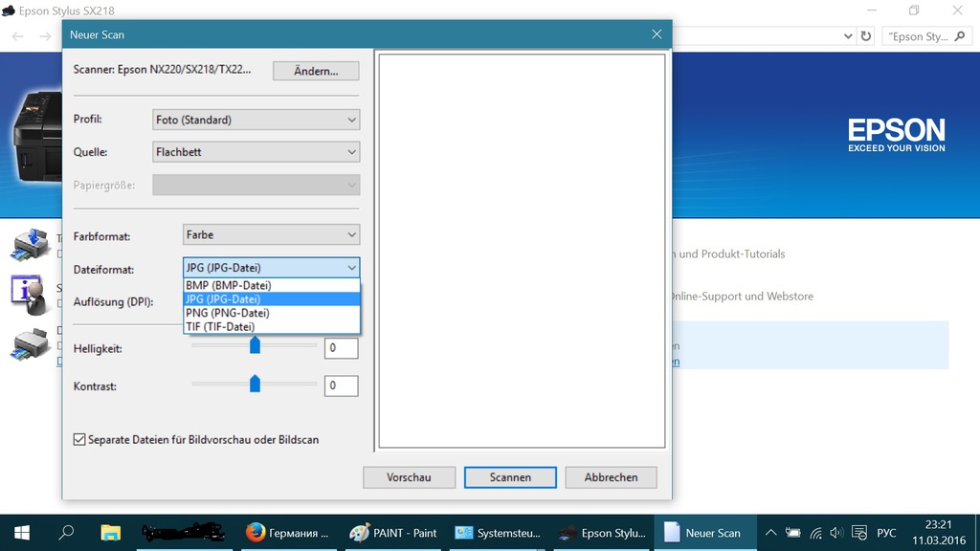Click the scanner with arrow icon
This screenshot has height=551, width=980.
30,244
